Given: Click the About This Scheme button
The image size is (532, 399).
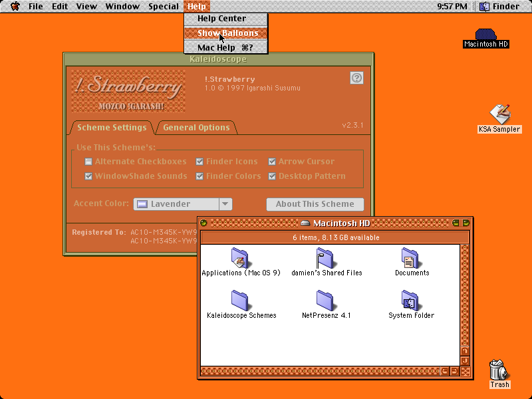Looking at the screenshot, I should 315,204.
